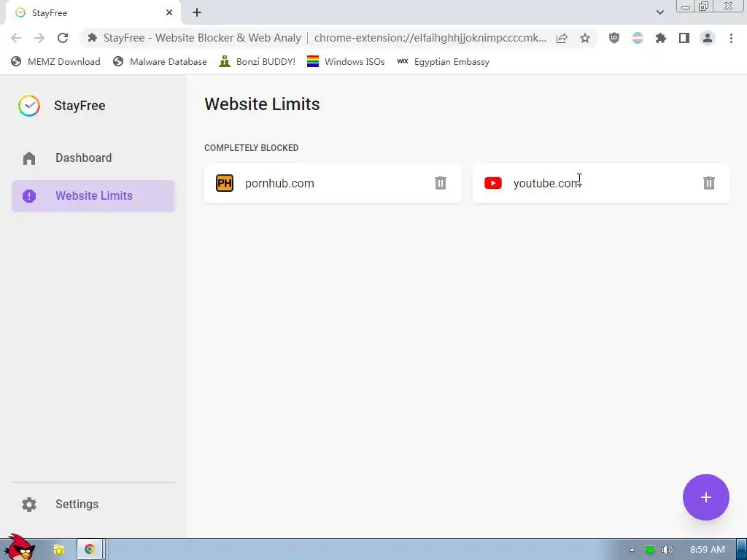Share this page from address bar

click(562, 38)
